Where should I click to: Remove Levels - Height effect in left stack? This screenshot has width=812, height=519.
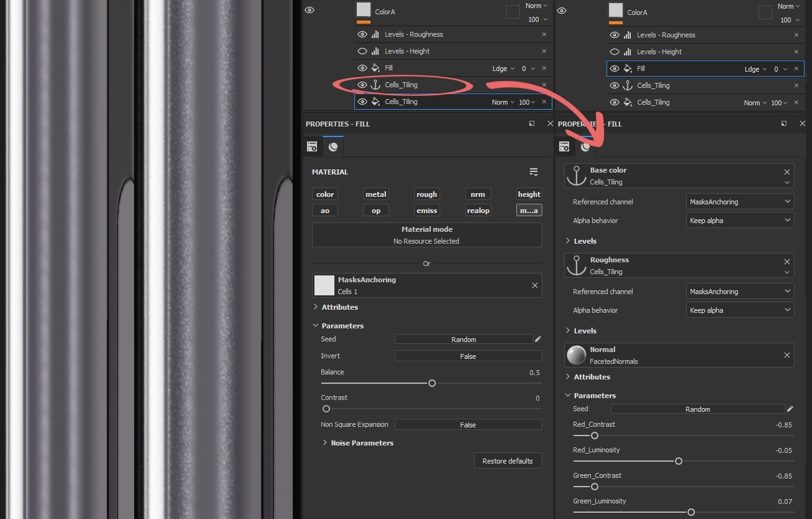pyautogui.click(x=544, y=51)
